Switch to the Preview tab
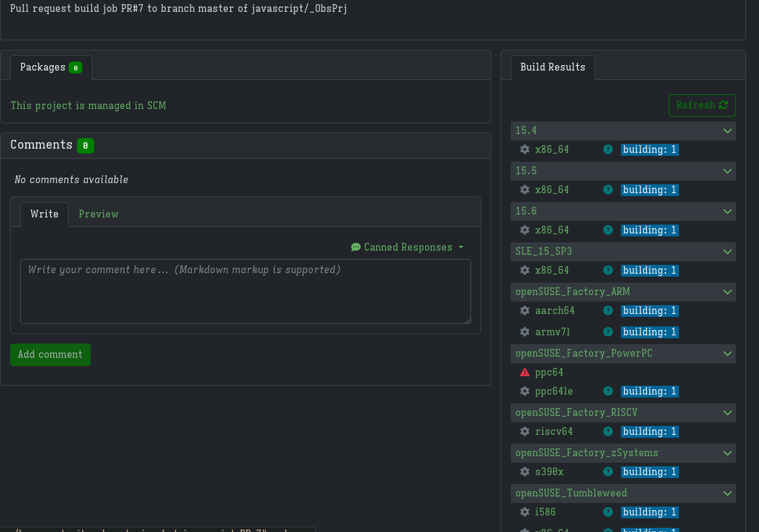This screenshot has width=759, height=532. point(98,214)
